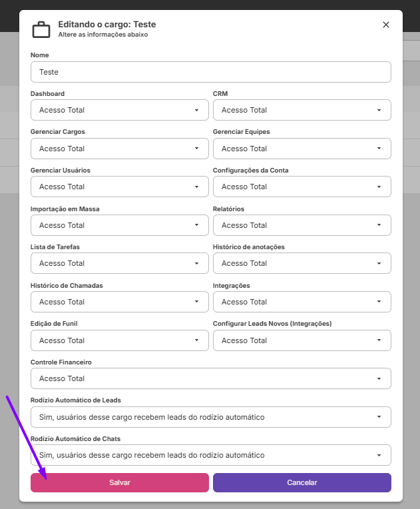Click the Nome input field containing Teste
The height and width of the screenshot is (509, 420).
tap(211, 72)
